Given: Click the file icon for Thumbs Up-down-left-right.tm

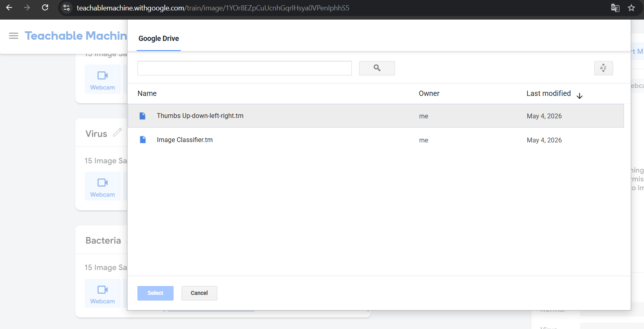Looking at the screenshot, I should tap(142, 116).
